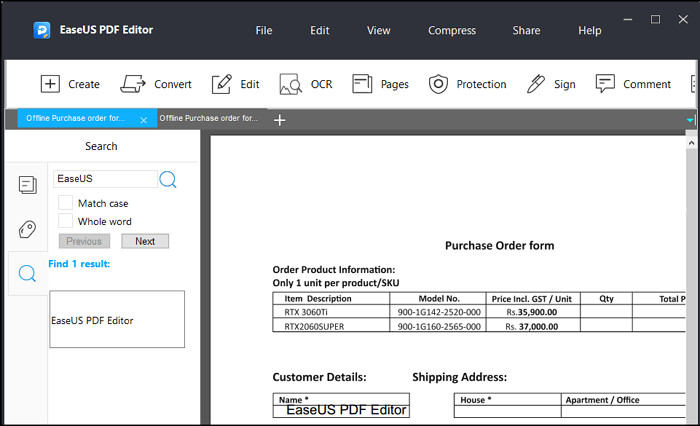
Task: Click the price Rs.35,900.00 cell
Action: (532, 312)
